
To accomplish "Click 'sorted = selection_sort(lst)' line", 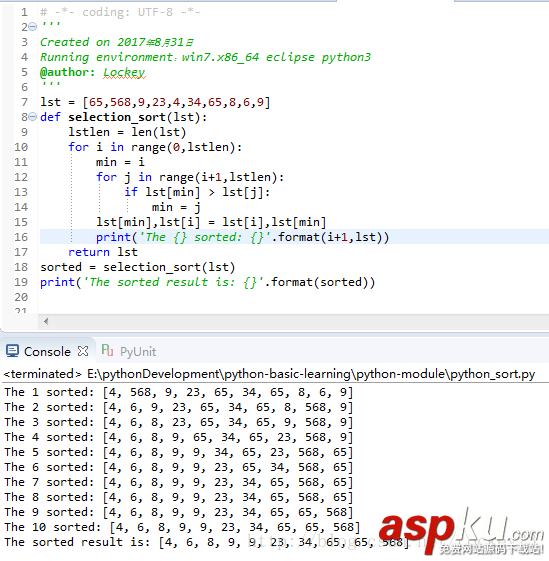I will (137, 267).
